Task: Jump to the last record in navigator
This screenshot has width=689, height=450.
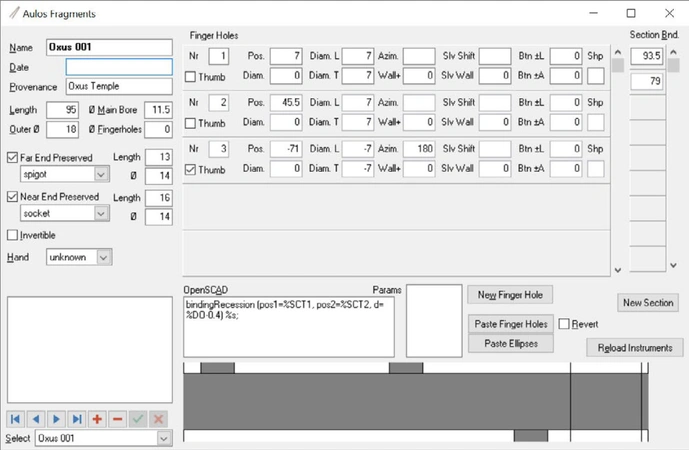Action: coord(77,418)
